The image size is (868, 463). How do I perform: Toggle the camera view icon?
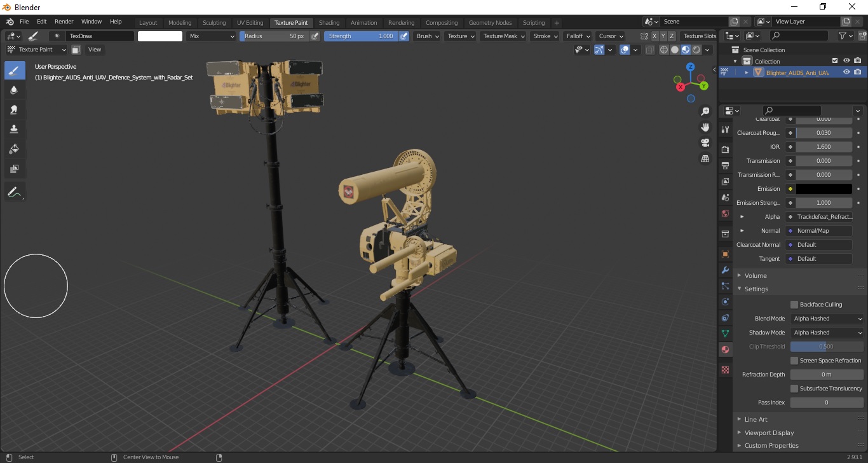[x=705, y=142]
